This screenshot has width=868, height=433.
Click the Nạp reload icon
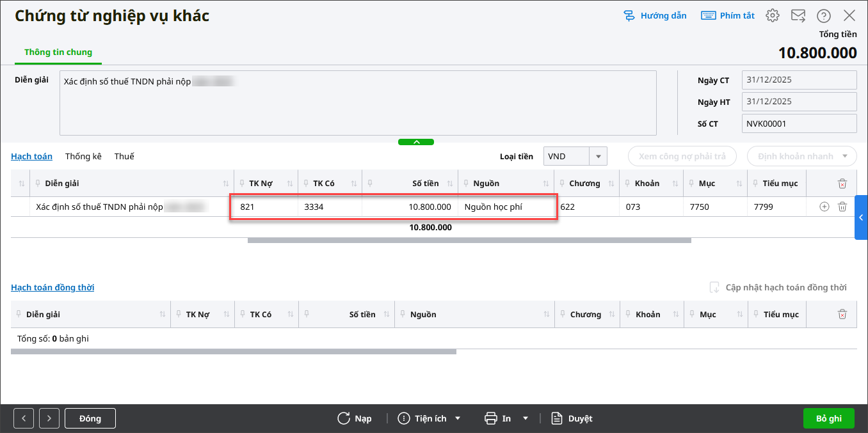pos(344,418)
